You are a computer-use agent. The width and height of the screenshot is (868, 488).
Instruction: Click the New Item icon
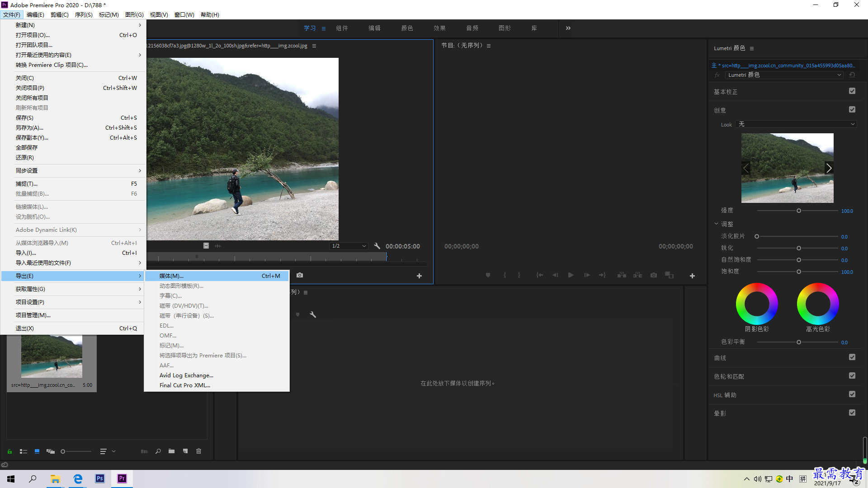pos(185,451)
